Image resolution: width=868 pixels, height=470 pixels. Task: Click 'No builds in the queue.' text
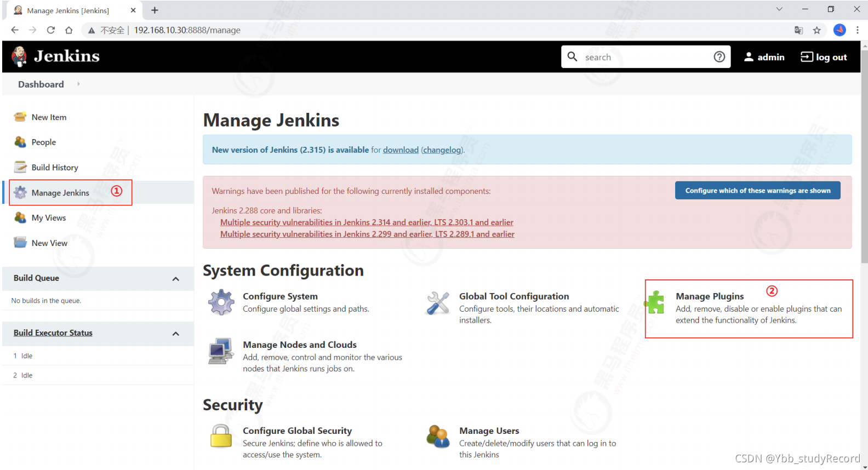pyautogui.click(x=46, y=300)
